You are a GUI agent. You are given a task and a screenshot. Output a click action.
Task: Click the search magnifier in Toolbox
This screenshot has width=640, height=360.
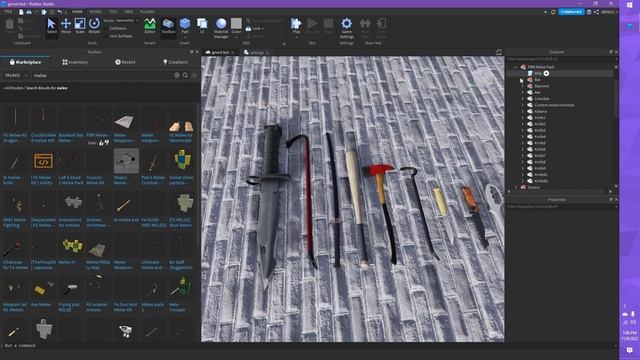[x=185, y=75]
